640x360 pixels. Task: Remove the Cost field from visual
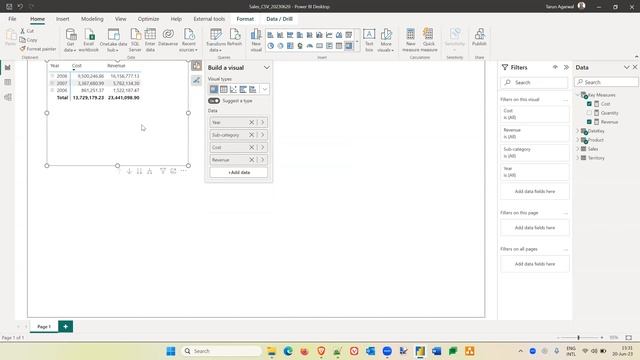click(x=251, y=147)
